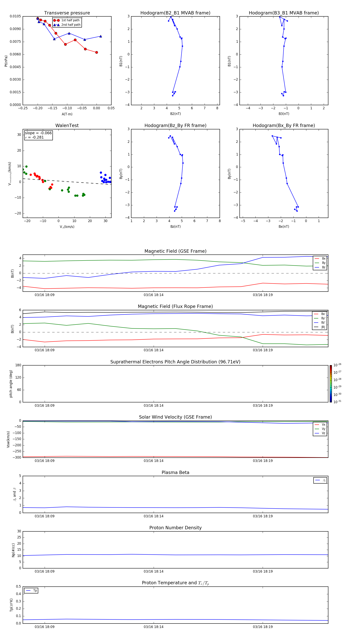Click the "Np(#/cc)" y-axis label
This screenshot has height=644, width=351.
pyautogui.click(x=13, y=550)
